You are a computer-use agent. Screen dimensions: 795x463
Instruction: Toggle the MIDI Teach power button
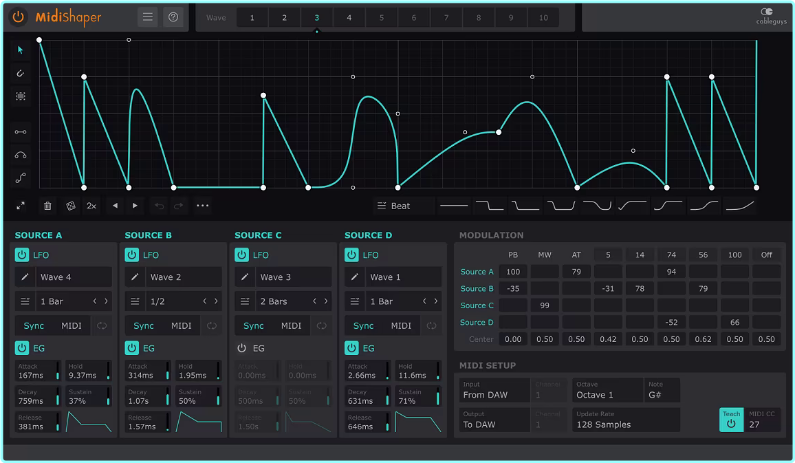tap(731, 420)
